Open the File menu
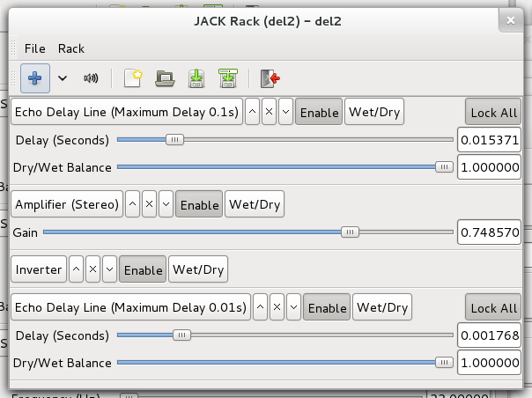Screen dimensions: 532x398 pos(34,48)
